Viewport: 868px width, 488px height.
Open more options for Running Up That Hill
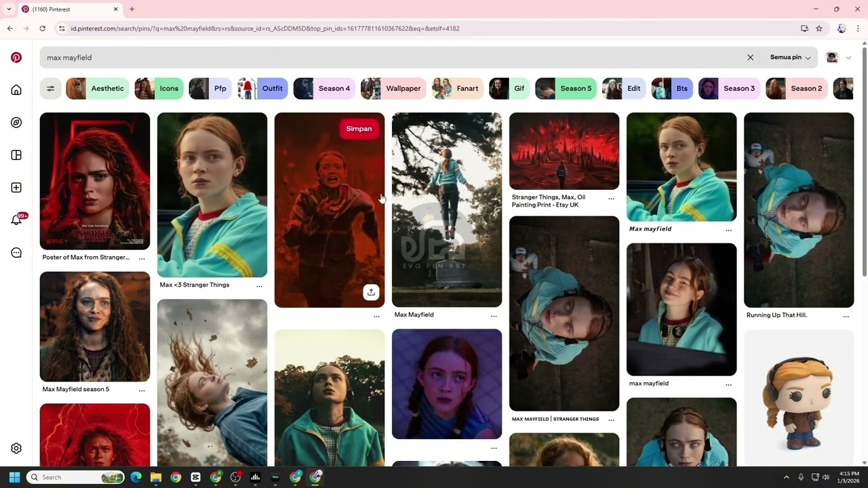pos(846,316)
